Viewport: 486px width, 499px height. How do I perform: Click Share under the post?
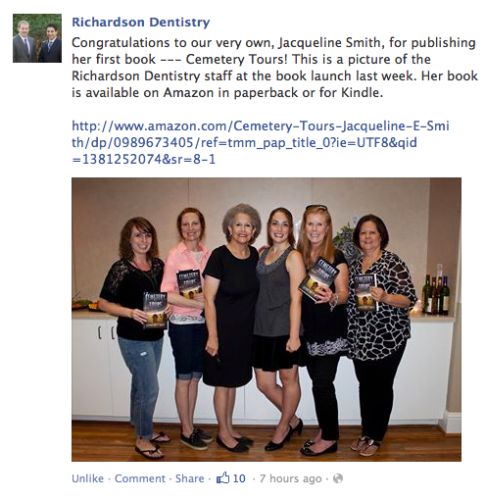pos(190,478)
